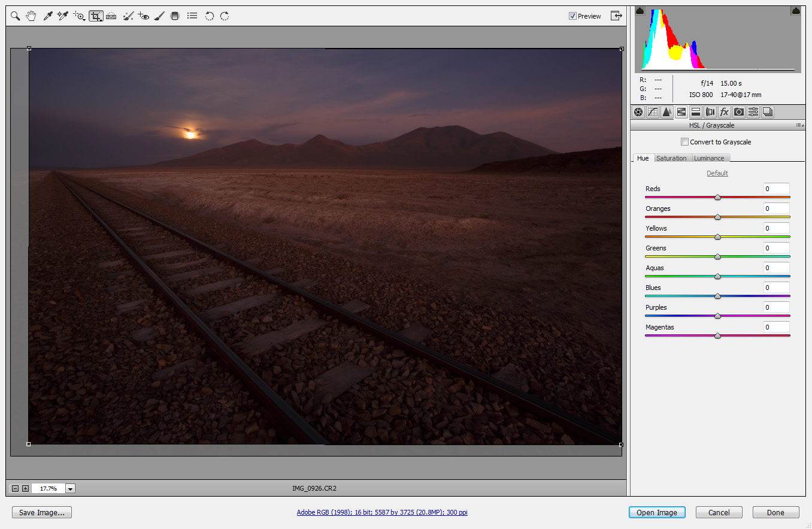Image resolution: width=812 pixels, height=529 pixels.
Task: Click the histogram display
Action: click(x=718, y=40)
